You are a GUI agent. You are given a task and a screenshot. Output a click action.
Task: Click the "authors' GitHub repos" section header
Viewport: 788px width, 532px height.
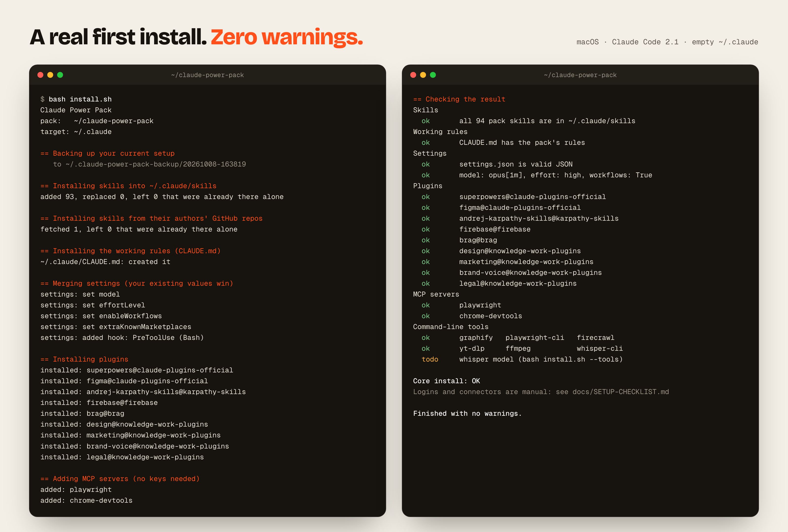[151, 219]
